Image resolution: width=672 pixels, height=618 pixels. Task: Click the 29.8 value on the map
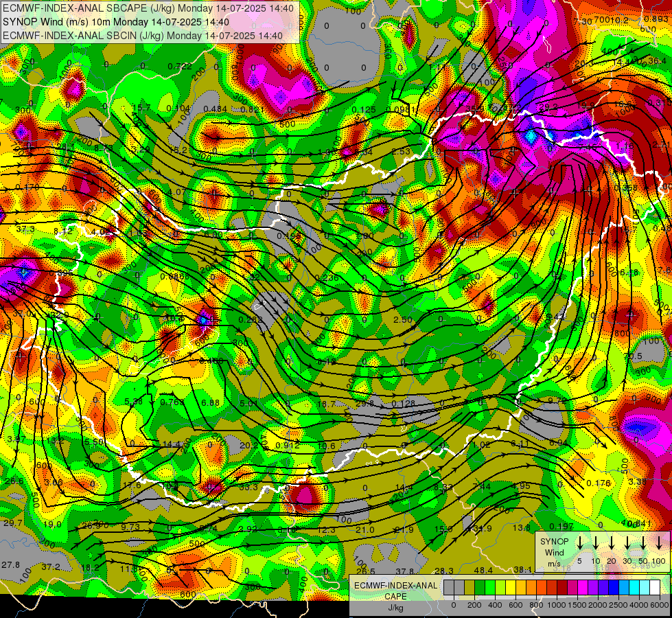pyautogui.click(x=364, y=404)
